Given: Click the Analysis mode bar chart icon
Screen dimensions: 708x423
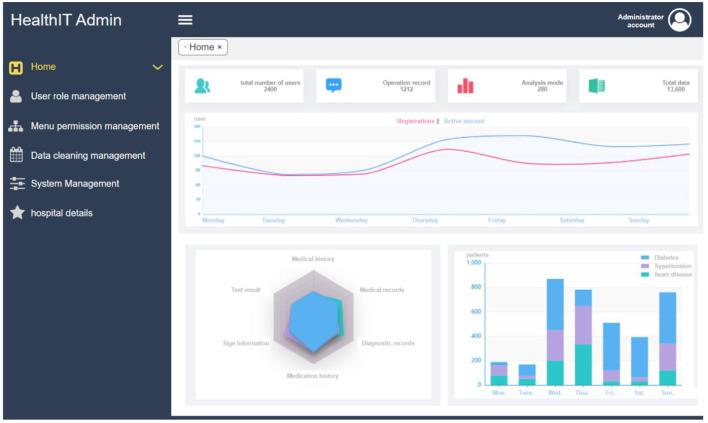Looking at the screenshot, I should (x=465, y=86).
